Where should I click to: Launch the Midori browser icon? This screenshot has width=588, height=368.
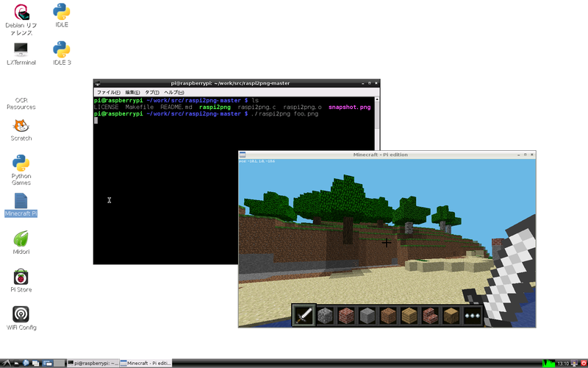(21, 243)
